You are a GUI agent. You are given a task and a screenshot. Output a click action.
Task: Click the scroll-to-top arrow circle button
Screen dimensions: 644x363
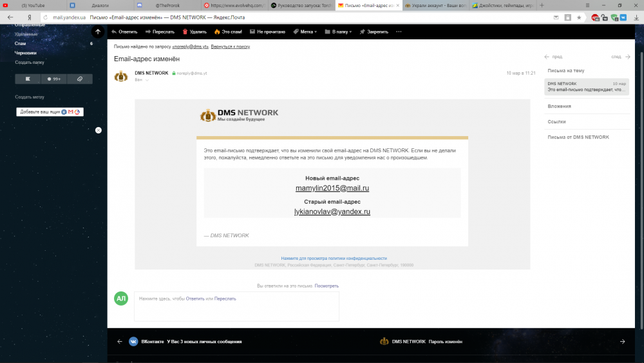click(x=98, y=31)
